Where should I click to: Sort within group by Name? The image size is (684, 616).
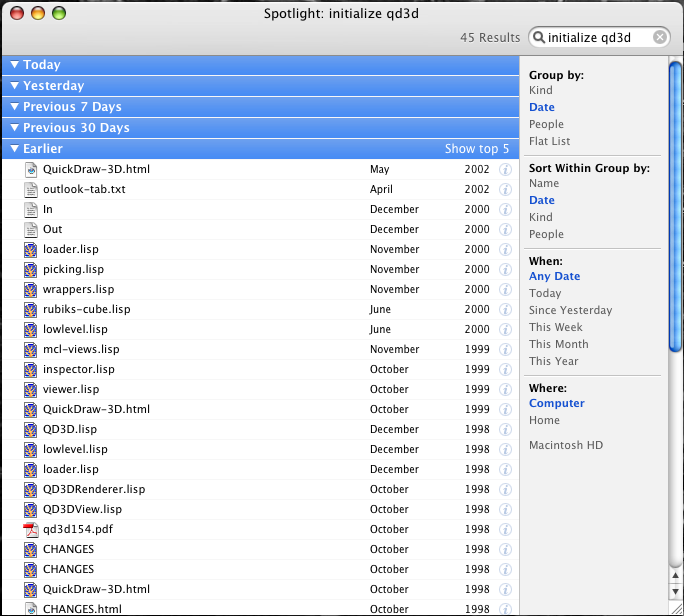click(544, 183)
